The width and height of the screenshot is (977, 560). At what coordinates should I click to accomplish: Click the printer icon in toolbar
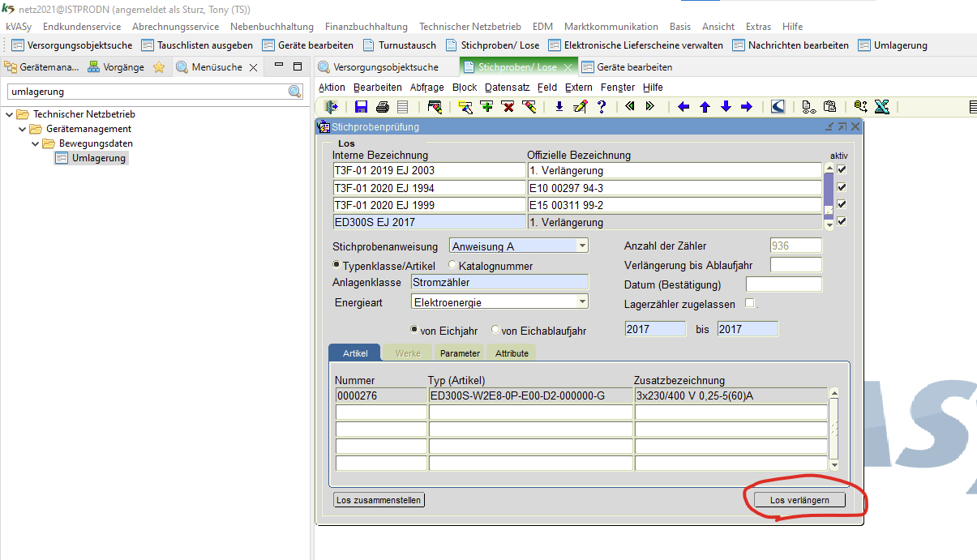(382, 106)
